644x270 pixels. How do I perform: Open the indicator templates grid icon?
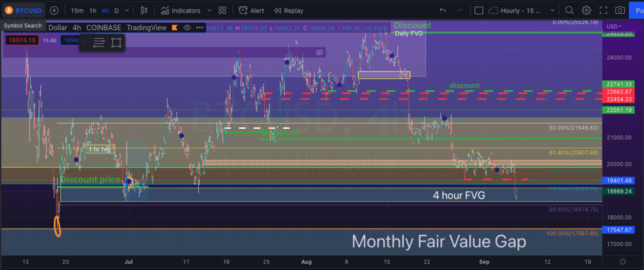[222, 10]
